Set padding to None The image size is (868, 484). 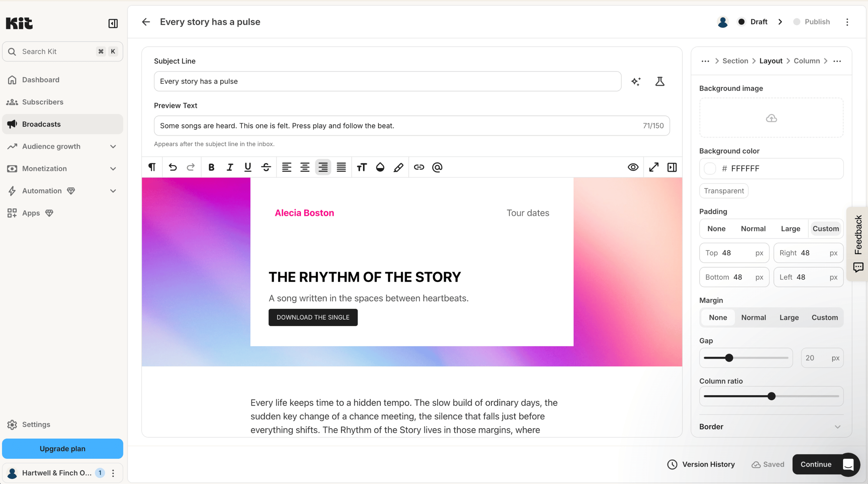click(716, 229)
